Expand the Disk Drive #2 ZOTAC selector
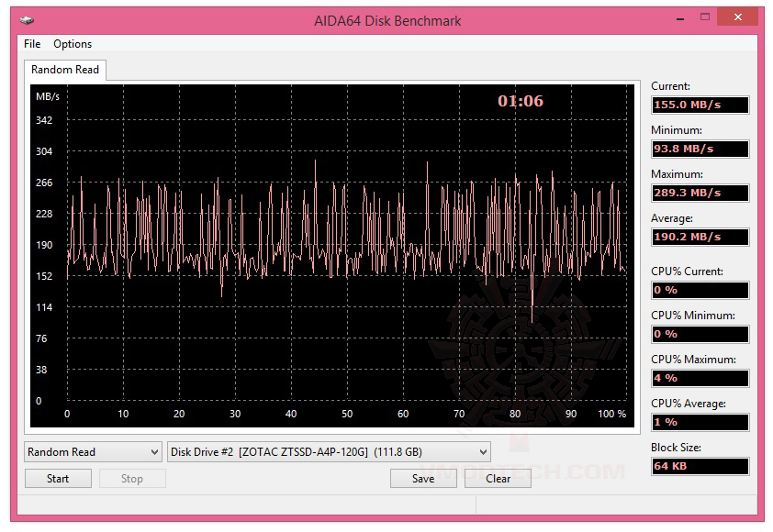The height and width of the screenshot is (532, 773). point(329,451)
